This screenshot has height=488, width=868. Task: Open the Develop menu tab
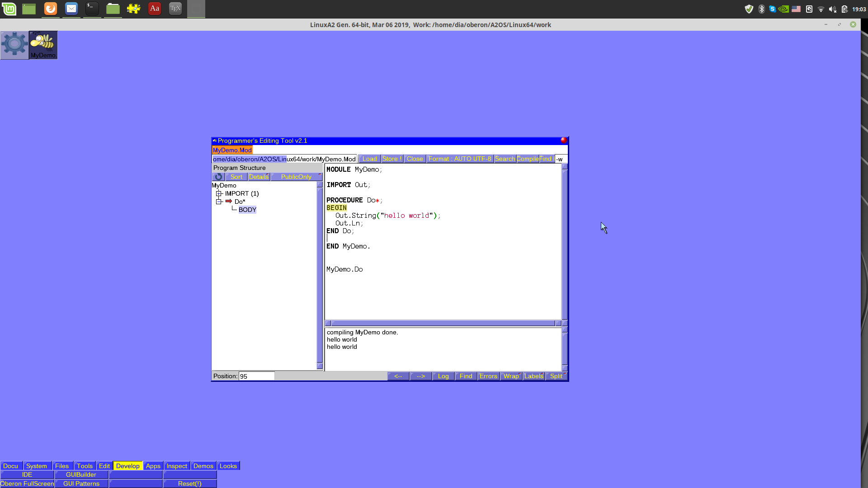pos(127,466)
